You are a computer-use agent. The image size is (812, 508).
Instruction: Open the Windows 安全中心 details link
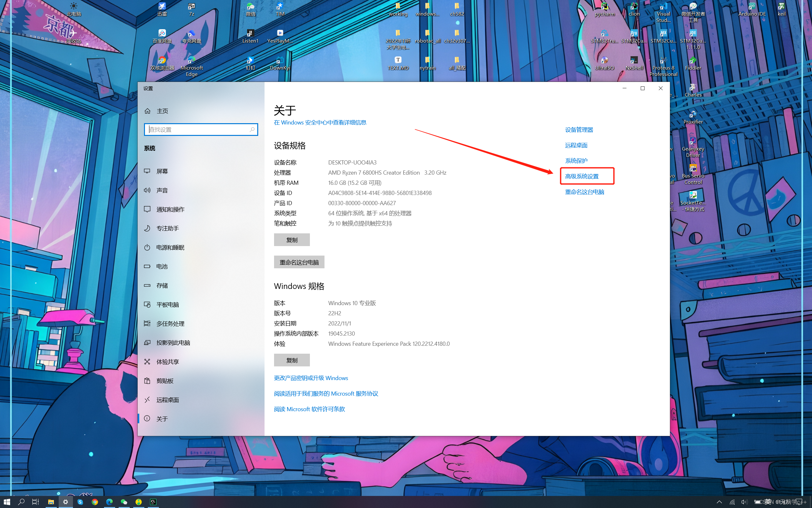(x=320, y=122)
